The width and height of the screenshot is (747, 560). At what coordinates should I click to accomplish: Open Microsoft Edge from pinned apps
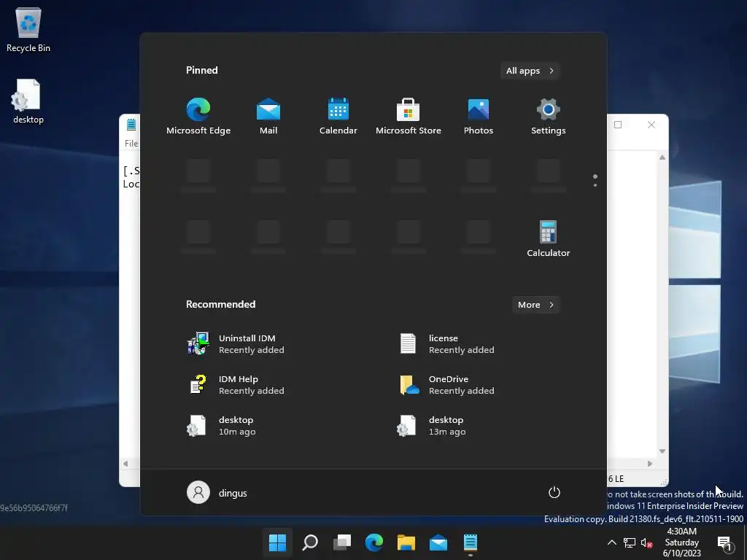(198, 117)
